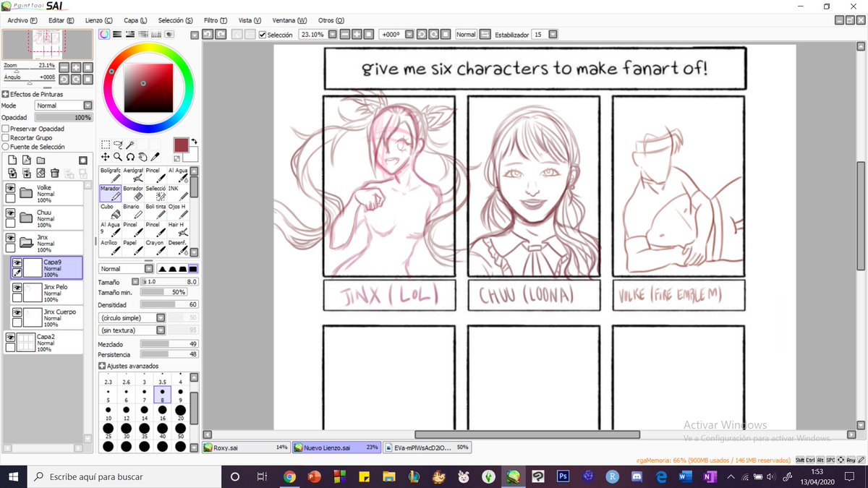Select the Acrílico brush tool

click(x=110, y=247)
